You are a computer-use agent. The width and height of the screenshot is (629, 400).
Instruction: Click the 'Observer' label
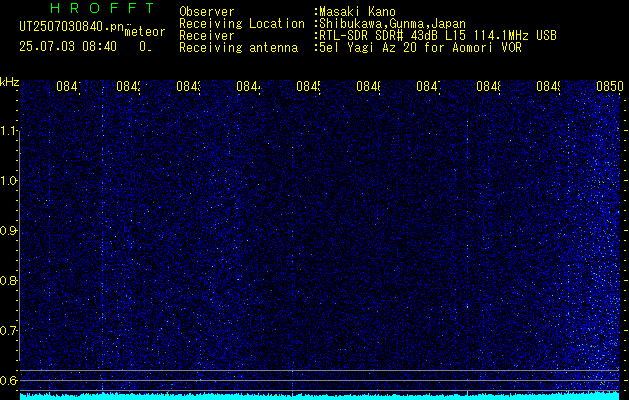point(207,12)
